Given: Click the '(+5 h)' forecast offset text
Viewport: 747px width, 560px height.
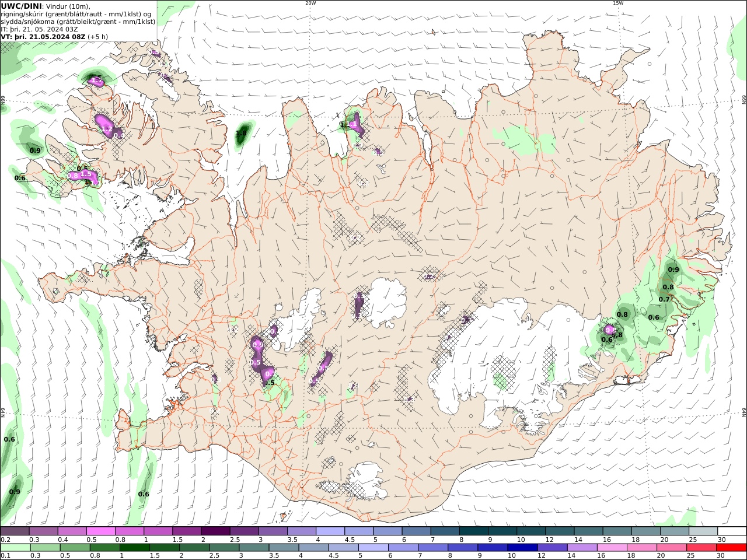Looking at the screenshot, I should [98, 37].
